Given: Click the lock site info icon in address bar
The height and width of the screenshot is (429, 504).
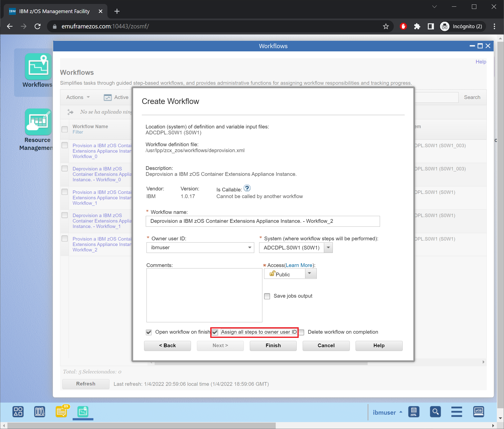Looking at the screenshot, I should click(x=55, y=26).
